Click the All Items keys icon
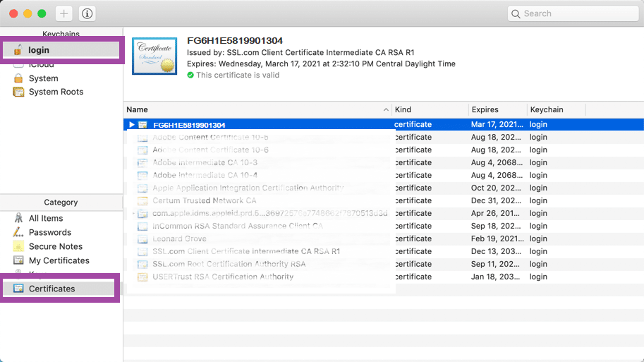The image size is (644, 362). pyautogui.click(x=18, y=218)
